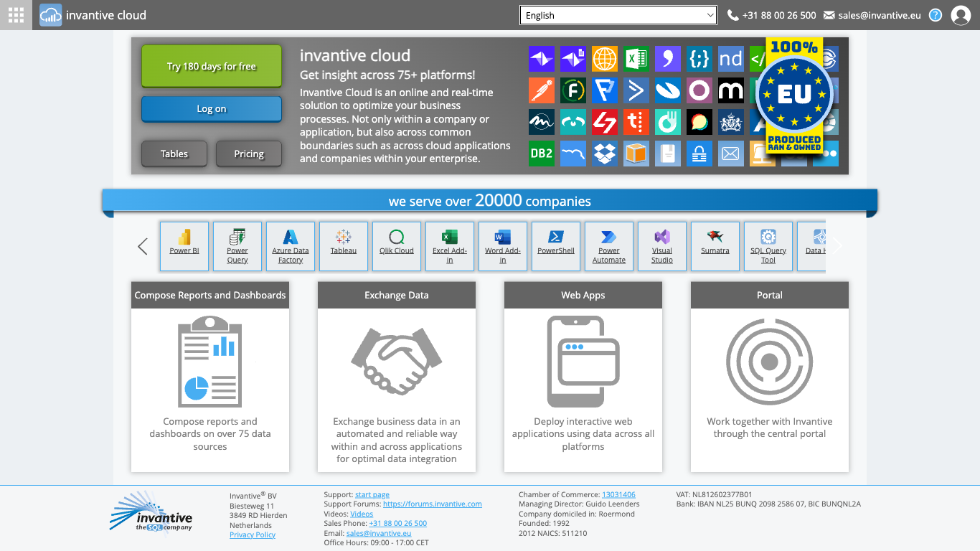Select the blue double chevron platform icon

pyautogui.click(x=636, y=90)
